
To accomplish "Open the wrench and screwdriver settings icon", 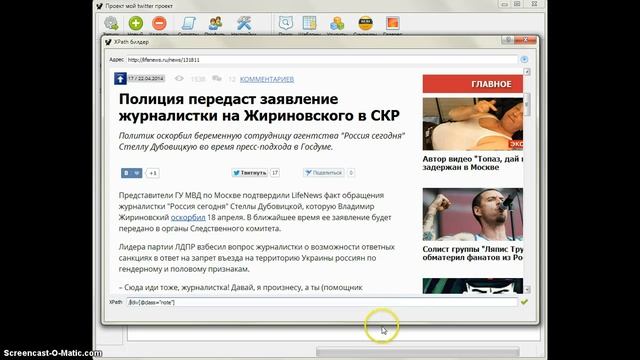I will click(244, 23).
